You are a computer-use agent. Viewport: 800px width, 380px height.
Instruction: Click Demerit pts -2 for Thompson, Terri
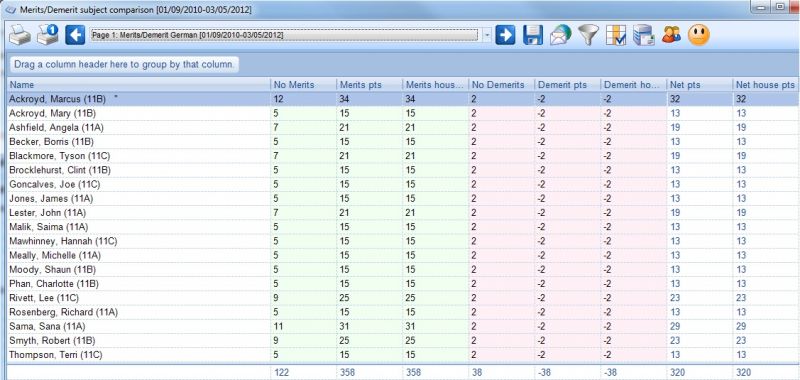click(x=541, y=355)
